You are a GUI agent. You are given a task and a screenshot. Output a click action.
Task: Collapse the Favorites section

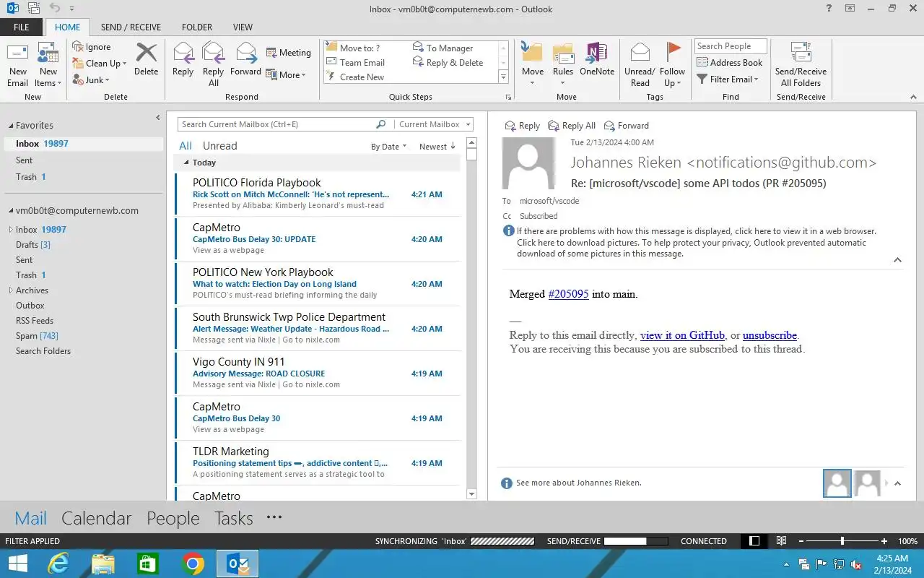pos(11,126)
